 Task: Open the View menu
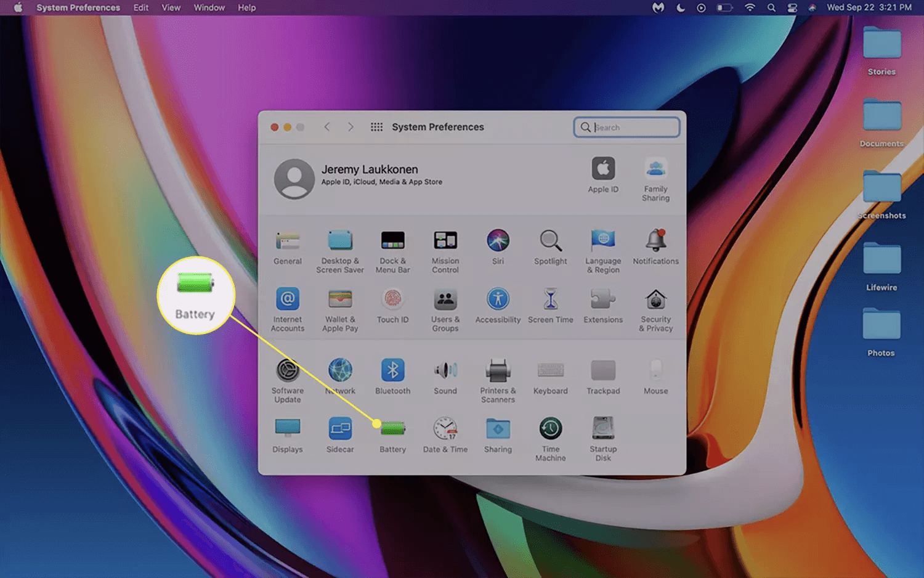[171, 7]
